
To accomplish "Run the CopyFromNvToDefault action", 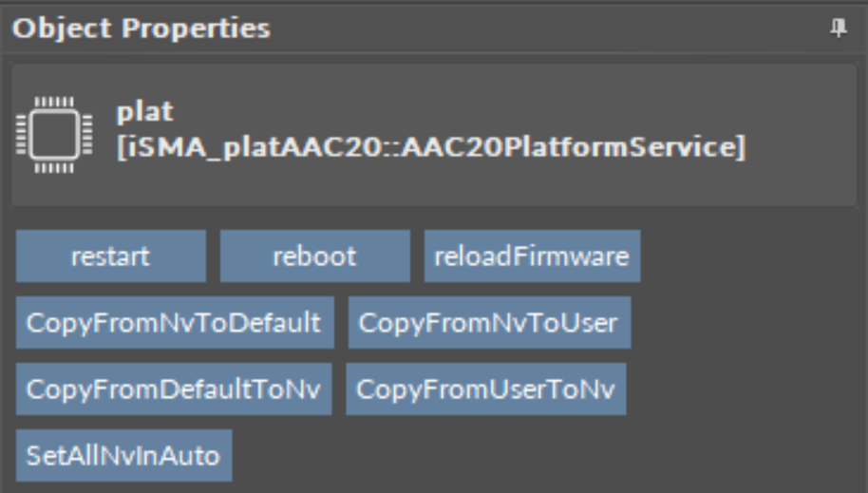I will [x=173, y=323].
